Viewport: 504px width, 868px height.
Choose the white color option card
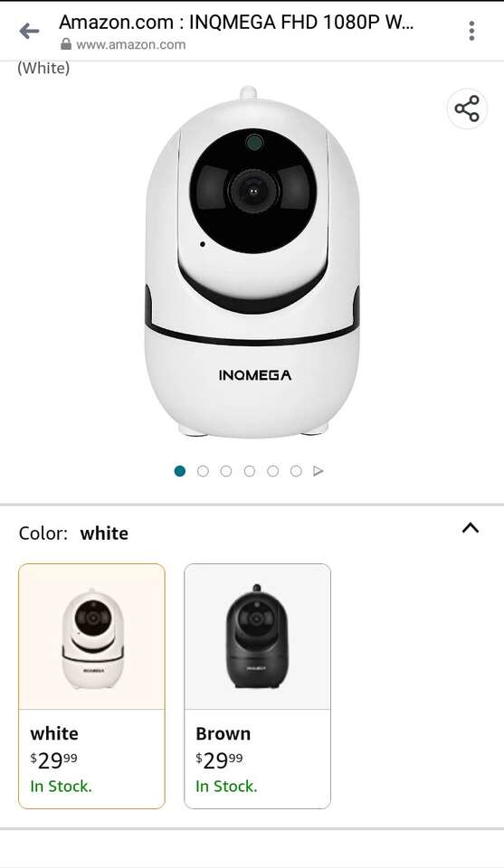click(91, 686)
